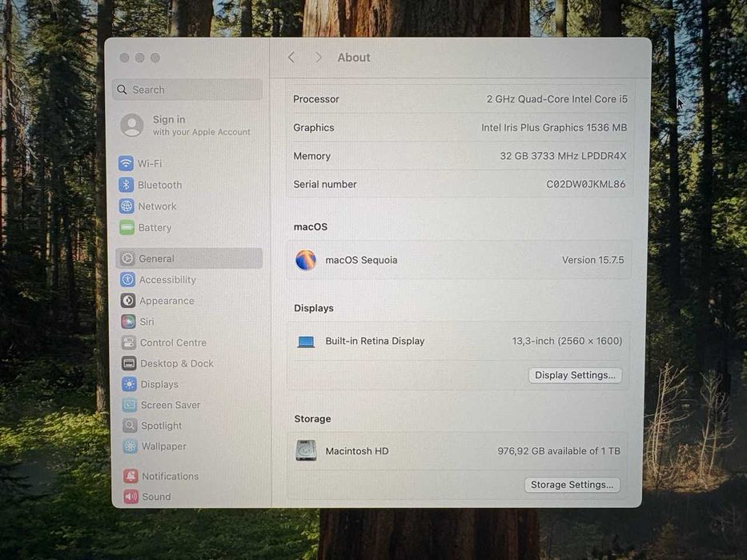Open the Sound speaker icon
The height and width of the screenshot is (560, 747).
pos(131,497)
